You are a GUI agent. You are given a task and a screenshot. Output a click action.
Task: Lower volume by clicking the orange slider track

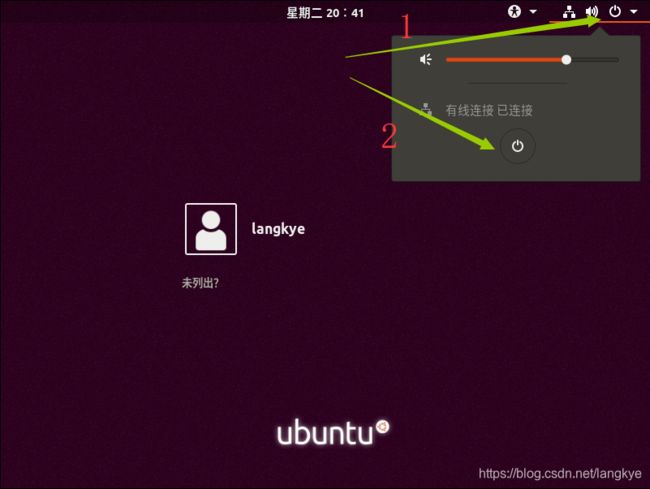(x=504, y=60)
